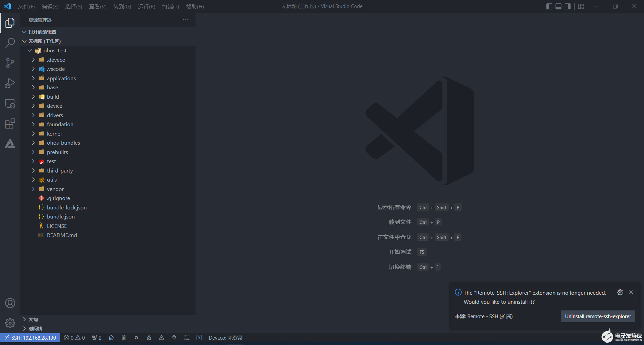The width and height of the screenshot is (644, 345).
Task: Open the Source Control view
Action: pos(10,63)
